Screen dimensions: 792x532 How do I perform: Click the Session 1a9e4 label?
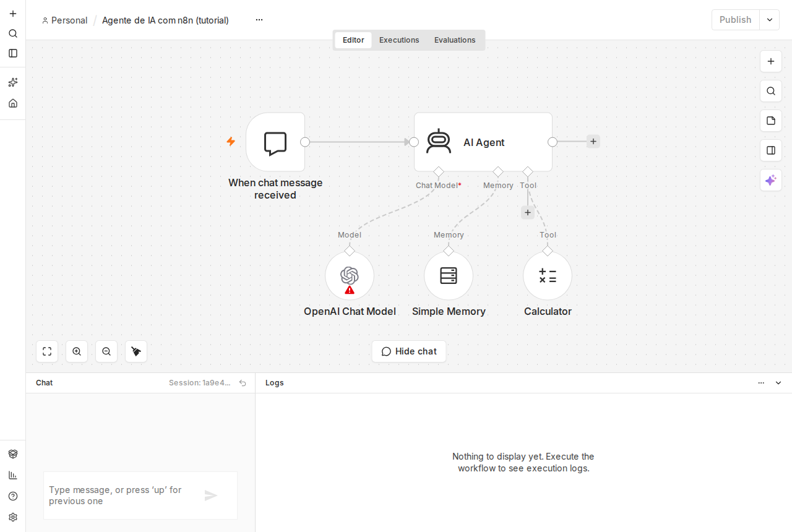click(200, 383)
